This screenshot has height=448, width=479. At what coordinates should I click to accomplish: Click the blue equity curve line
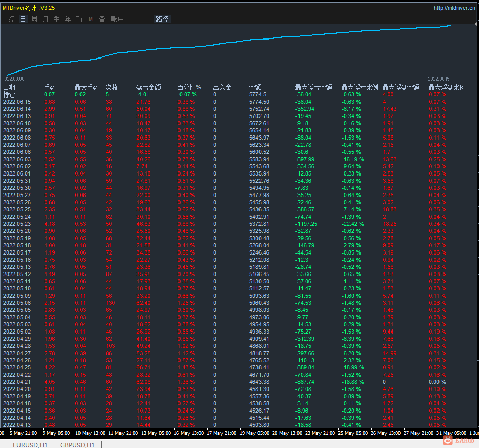click(229, 43)
